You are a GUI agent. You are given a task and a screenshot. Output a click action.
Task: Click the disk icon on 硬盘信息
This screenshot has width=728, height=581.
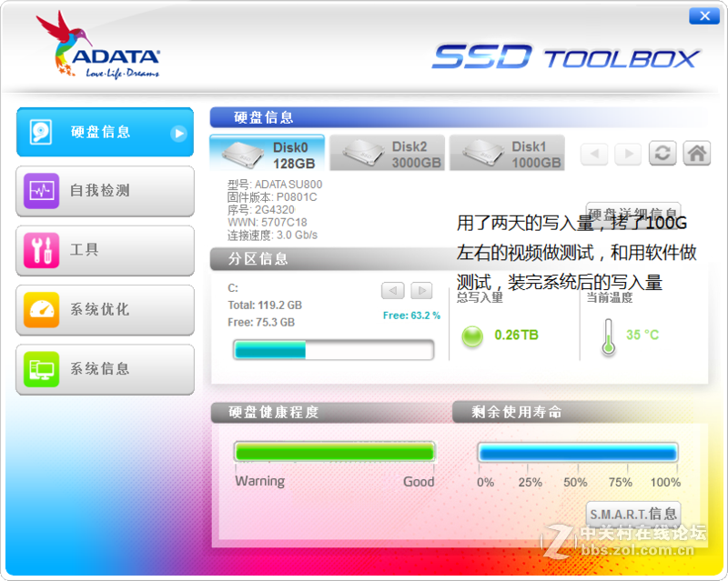pos(40,132)
